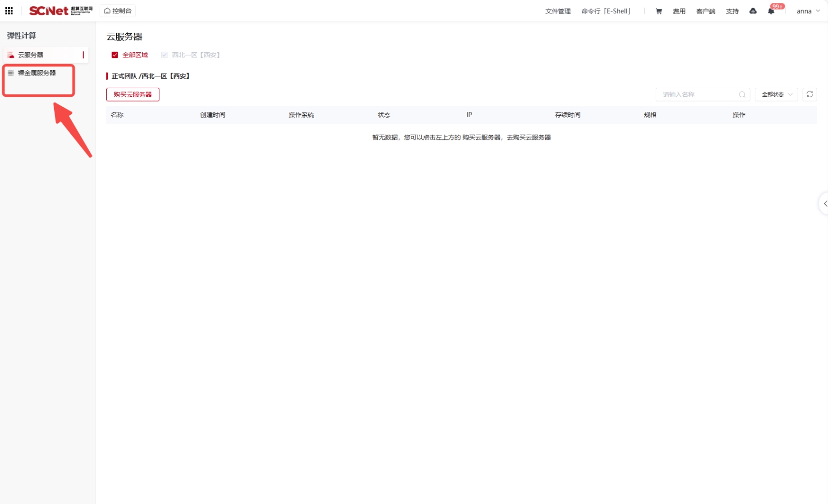Click the 请输入名称 search field

click(698, 95)
